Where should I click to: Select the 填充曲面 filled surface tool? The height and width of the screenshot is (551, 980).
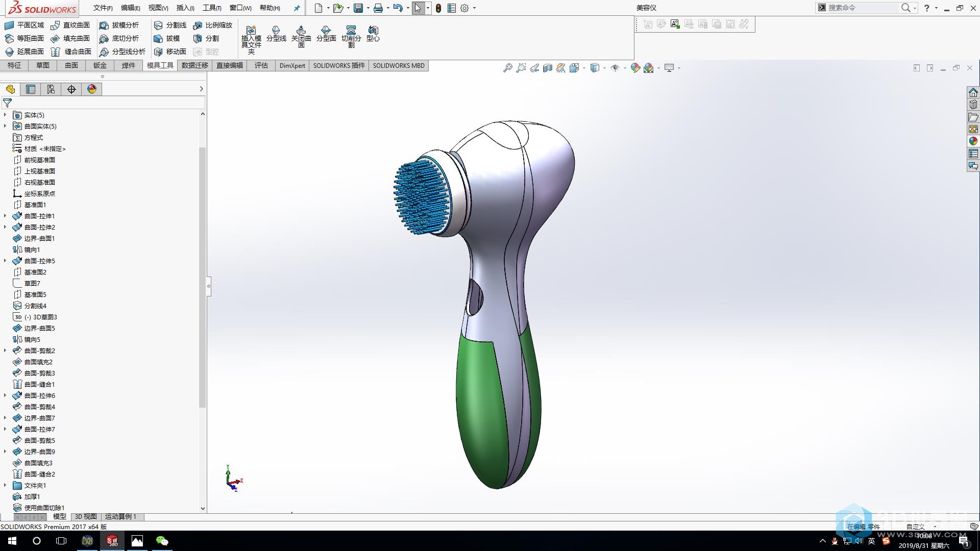click(70, 38)
